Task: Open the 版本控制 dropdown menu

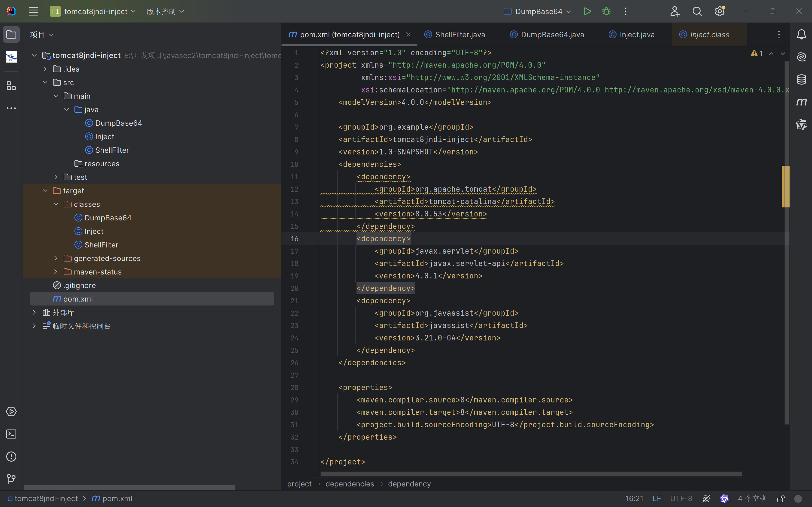Action: click(x=165, y=11)
